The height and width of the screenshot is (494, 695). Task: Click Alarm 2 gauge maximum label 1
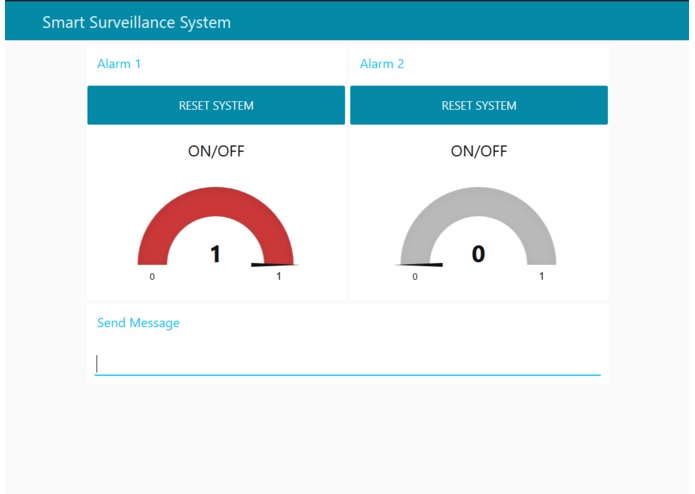542,276
